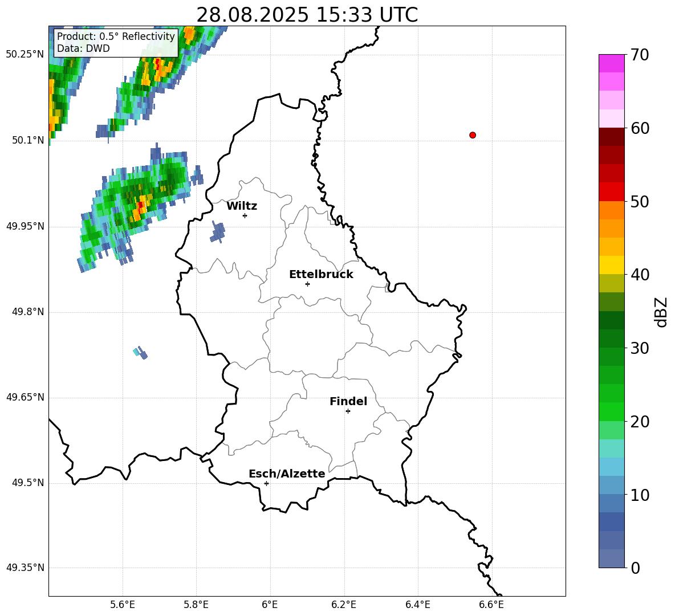
Task: Click the small blue echo south of Wiltz
Action: click(218, 232)
